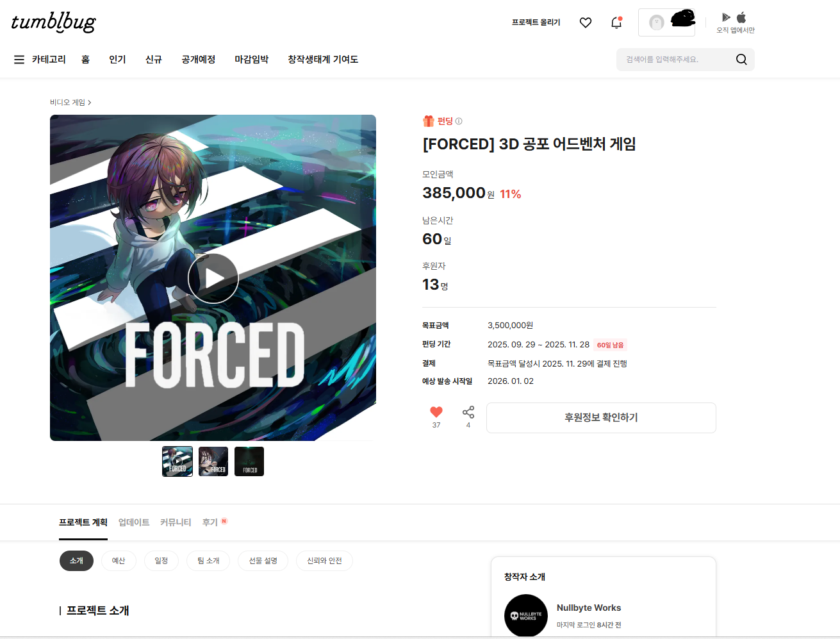Open the 마감임박 menu item

click(x=252, y=60)
